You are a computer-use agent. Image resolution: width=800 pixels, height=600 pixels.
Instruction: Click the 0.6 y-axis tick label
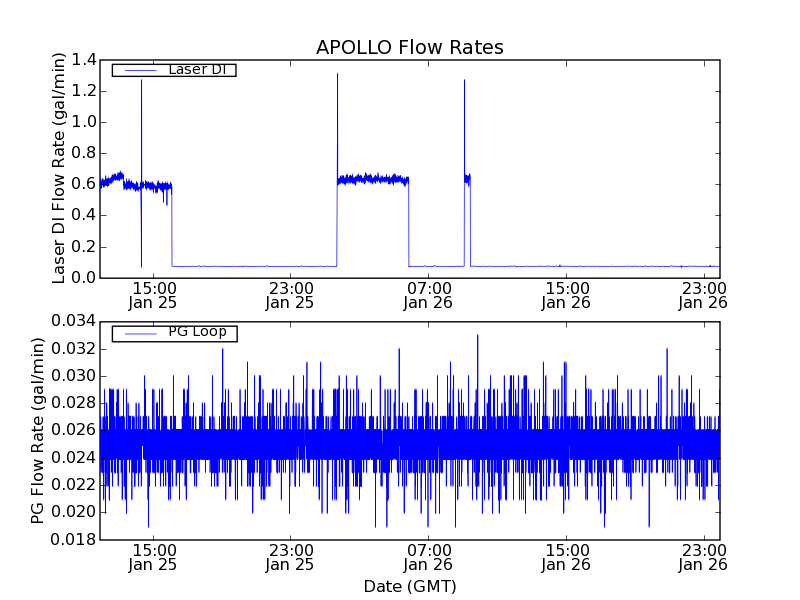coord(83,185)
